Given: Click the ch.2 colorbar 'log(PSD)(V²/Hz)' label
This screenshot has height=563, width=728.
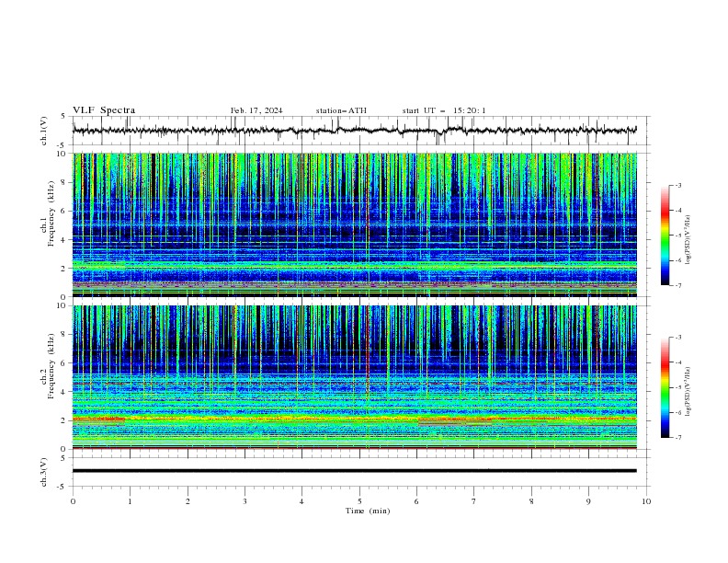Looking at the screenshot, I should (x=688, y=392).
